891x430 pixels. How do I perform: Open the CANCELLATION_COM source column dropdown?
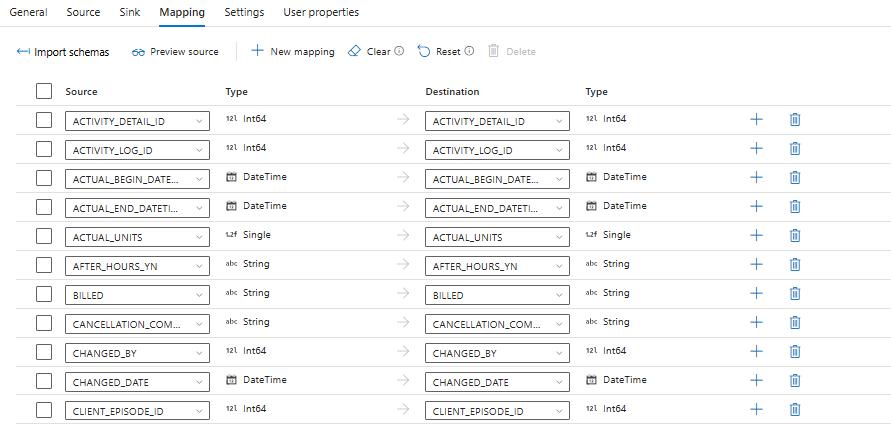click(x=138, y=323)
